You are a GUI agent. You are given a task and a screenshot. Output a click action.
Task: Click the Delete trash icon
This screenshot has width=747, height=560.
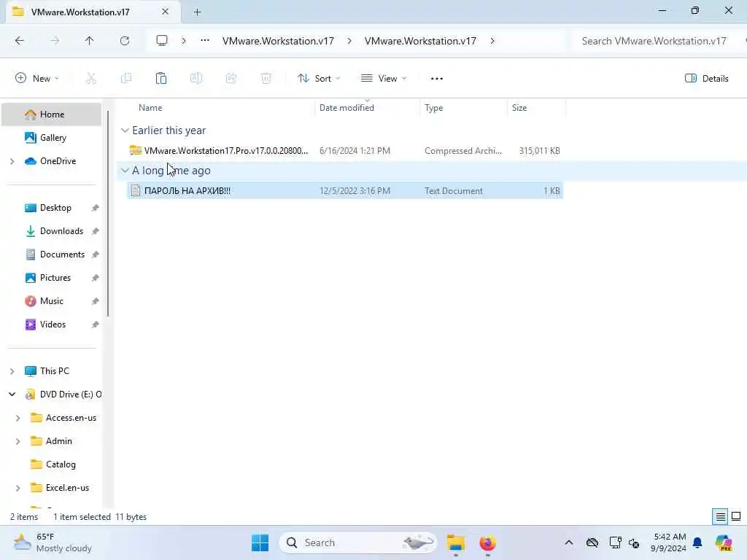(266, 78)
